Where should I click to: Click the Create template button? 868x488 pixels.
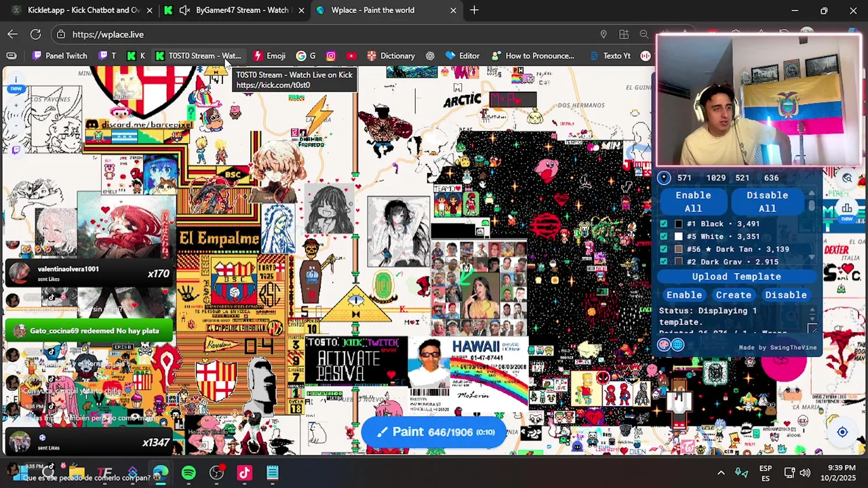click(734, 295)
